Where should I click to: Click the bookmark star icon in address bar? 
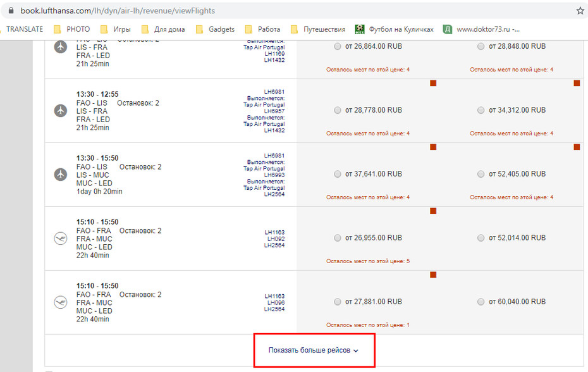[580, 11]
